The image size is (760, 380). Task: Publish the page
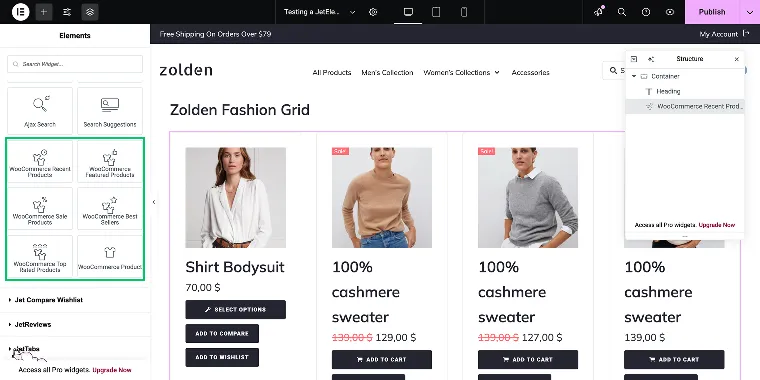[x=712, y=12]
